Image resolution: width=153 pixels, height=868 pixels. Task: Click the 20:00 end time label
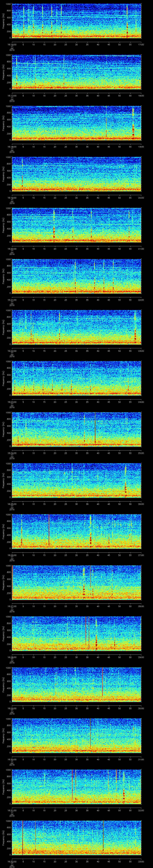pyautogui.click(x=141, y=198)
